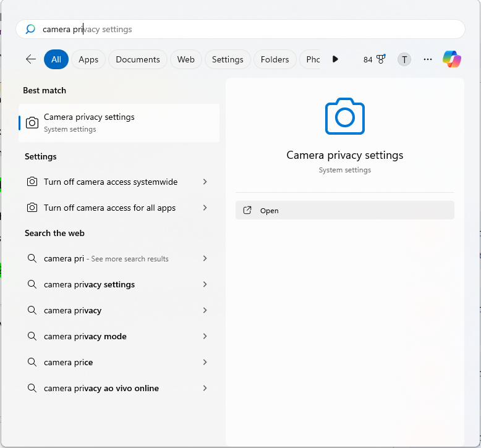The image size is (481, 448).
Task: Click the Copilot icon in search header
Action: pyautogui.click(x=452, y=59)
